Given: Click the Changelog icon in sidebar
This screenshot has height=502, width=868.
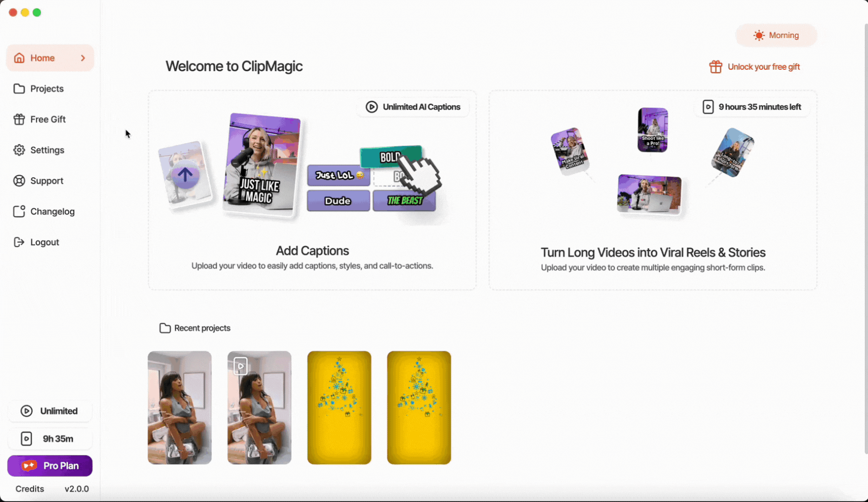Looking at the screenshot, I should 19,211.
